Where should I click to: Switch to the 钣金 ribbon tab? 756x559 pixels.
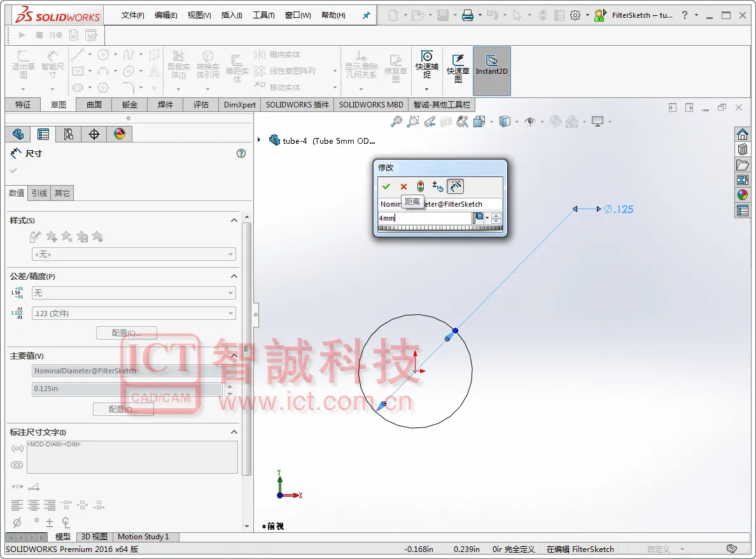pyautogui.click(x=130, y=104)
